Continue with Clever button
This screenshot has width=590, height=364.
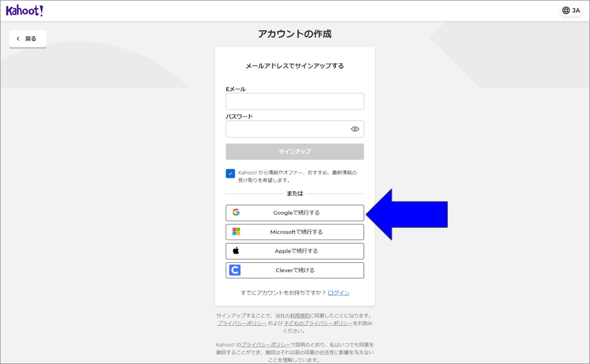(295, 270)
